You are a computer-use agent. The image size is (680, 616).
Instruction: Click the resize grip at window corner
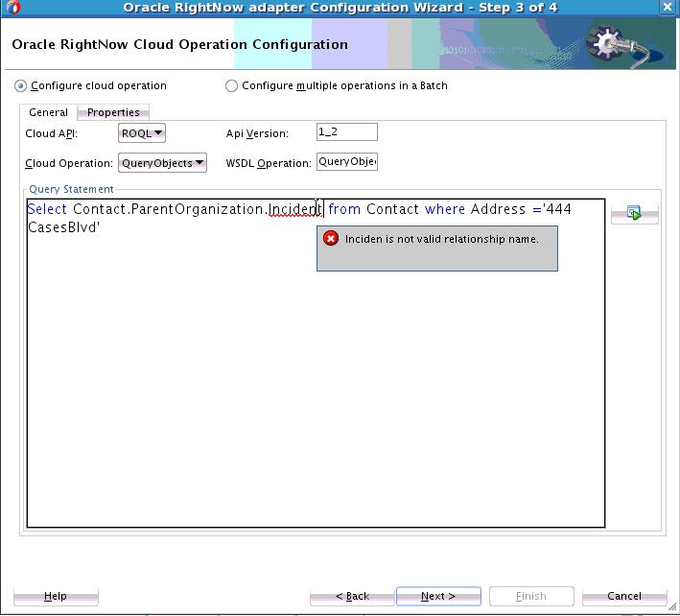pos(671,608)
